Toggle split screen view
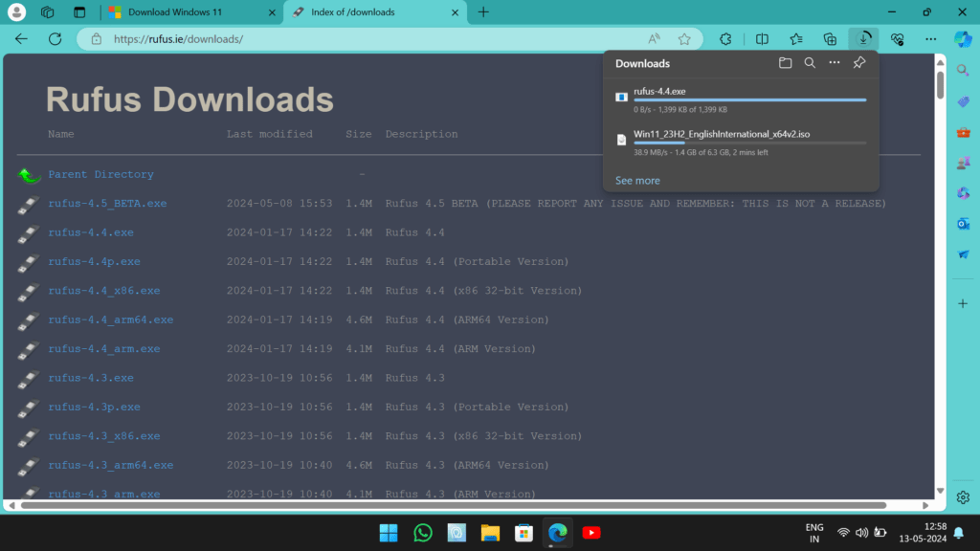This screenshot has height=551, width=980. 762,38
